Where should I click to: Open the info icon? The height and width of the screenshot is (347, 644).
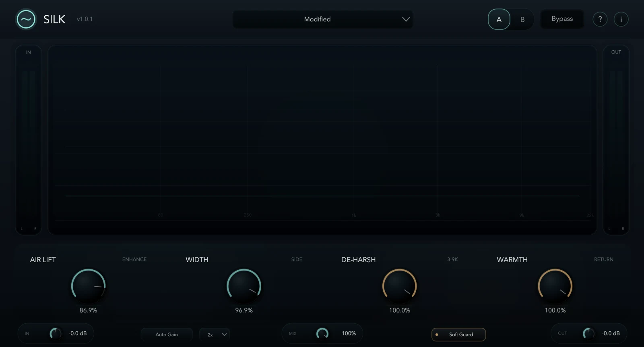621,19
